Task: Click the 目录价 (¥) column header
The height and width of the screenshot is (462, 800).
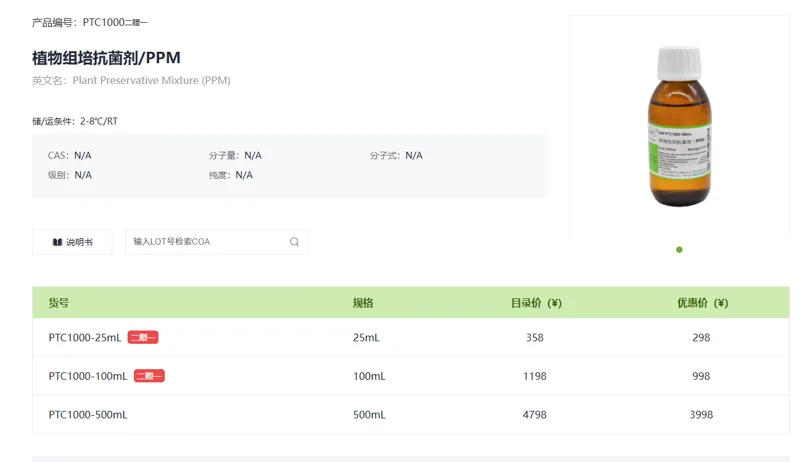Action: click(536, 303)
